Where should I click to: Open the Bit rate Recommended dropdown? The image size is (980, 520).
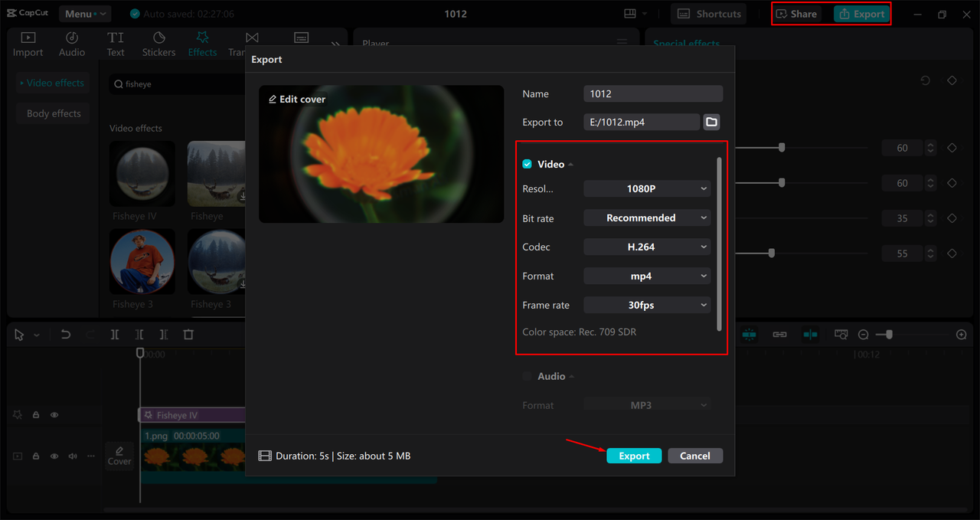tap(647, 218)
